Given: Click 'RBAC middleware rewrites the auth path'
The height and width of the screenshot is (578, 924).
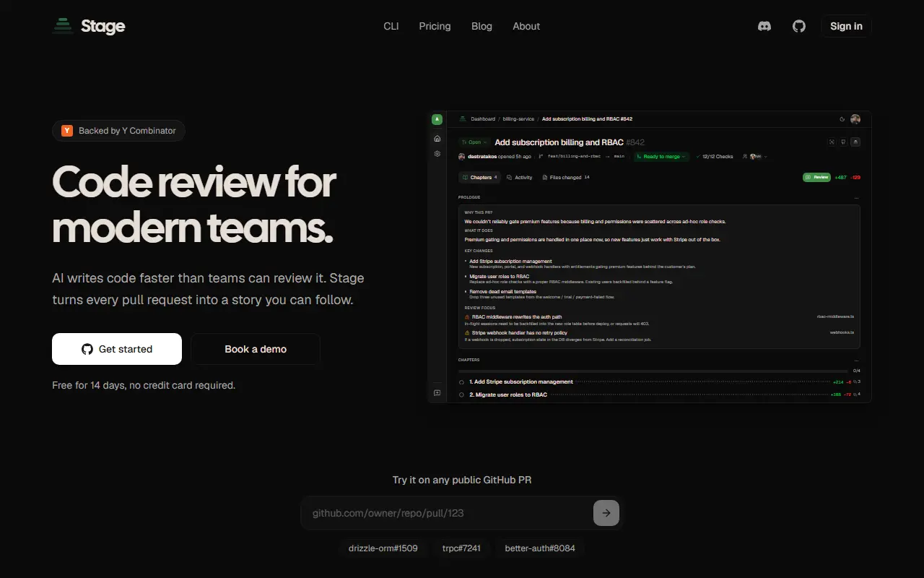Looking at the screenshot, I should (517, 316).
